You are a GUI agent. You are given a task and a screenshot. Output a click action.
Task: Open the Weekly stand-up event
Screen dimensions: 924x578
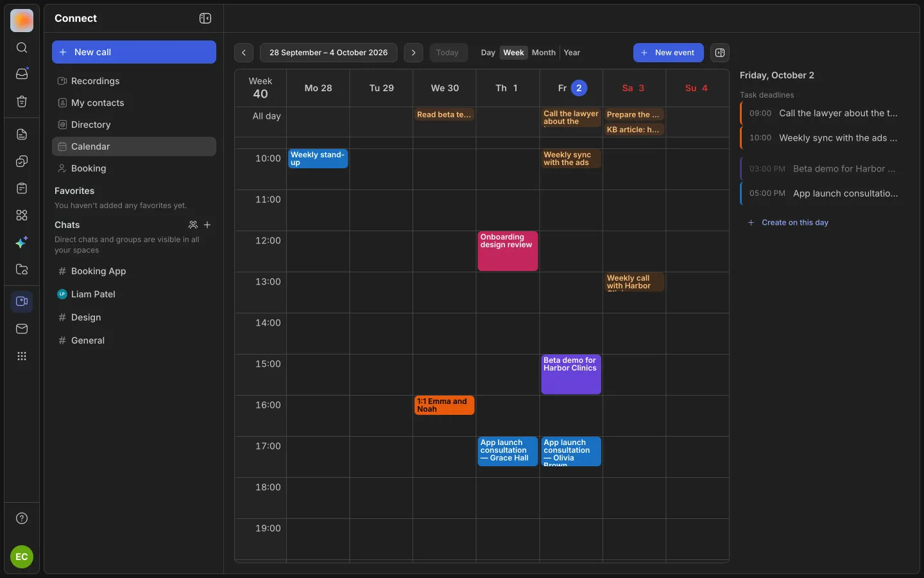(x=318, y=159)
